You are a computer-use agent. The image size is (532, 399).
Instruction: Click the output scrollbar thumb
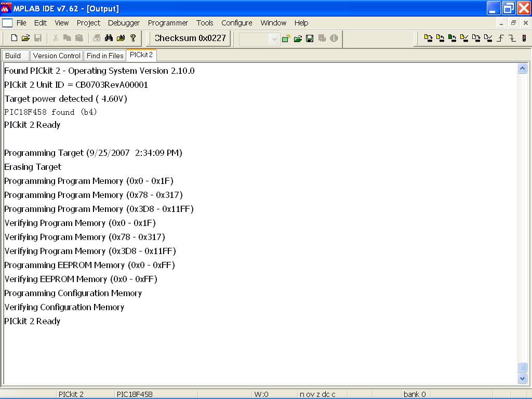(x=523, y=367)
